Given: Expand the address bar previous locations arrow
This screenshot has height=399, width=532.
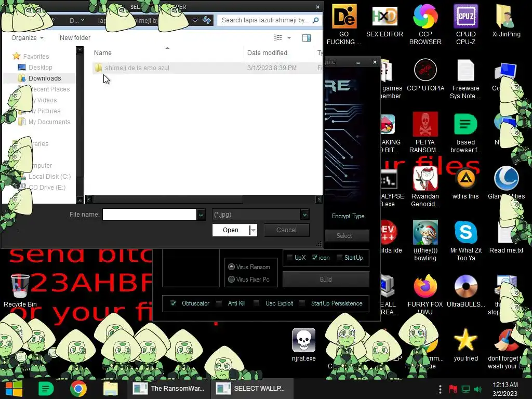Looking at the screenshot, I should tap(195, 20).
